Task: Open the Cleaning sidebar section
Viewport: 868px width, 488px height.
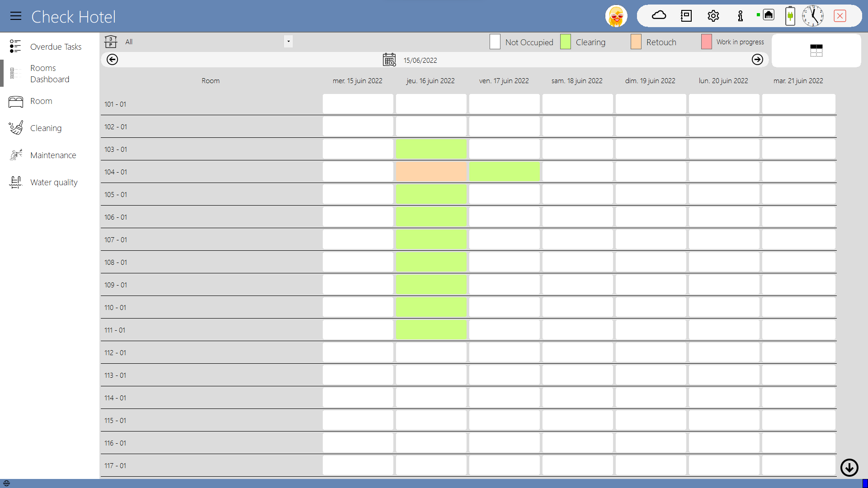Action: click(x=46, y=128)
